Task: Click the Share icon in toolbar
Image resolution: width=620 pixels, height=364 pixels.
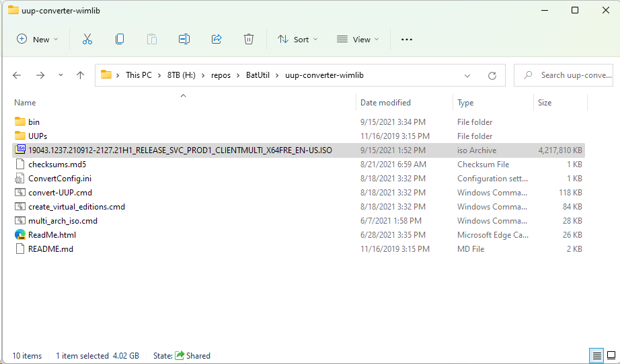Action: (217, 40)
